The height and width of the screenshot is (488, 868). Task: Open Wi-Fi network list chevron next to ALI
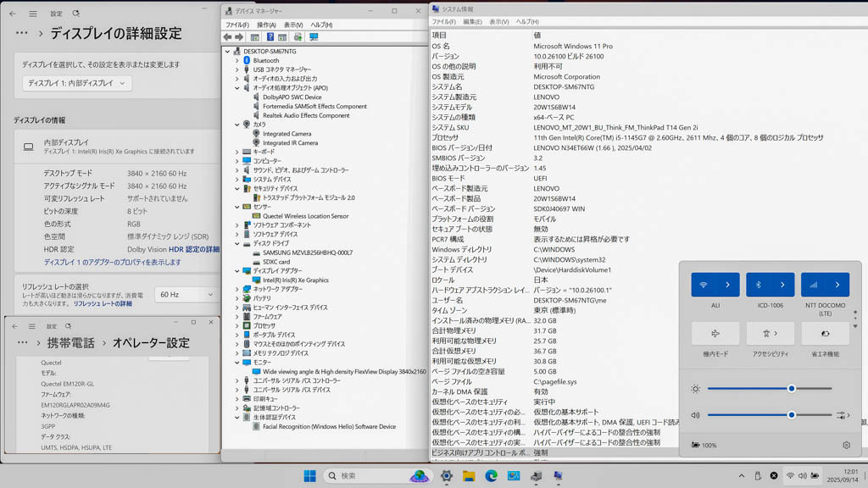(727, 285)
